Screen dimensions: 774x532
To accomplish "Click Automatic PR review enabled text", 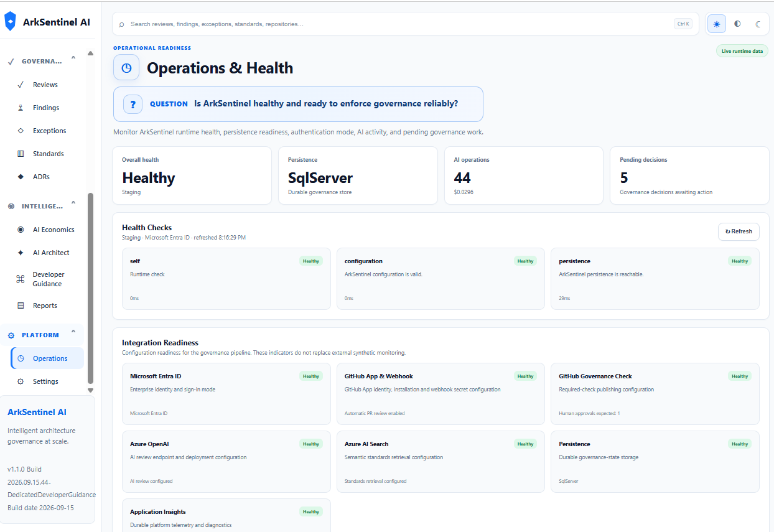I will click(x=375, y=413).
